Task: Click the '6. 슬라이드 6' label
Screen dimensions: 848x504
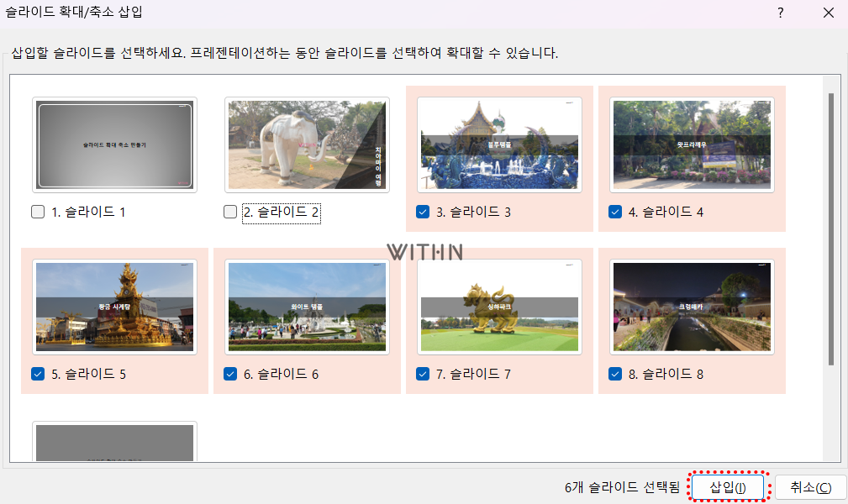Action: pos(282,374)
